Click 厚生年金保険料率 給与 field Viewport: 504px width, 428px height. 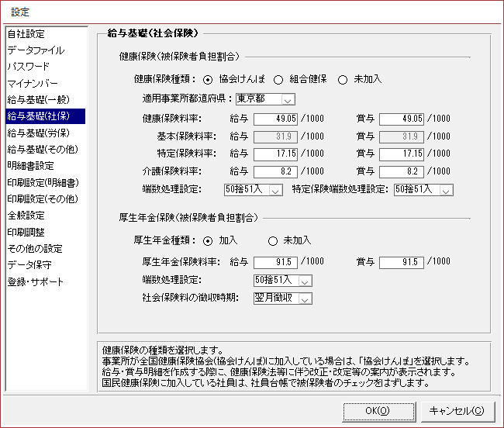click(275, 263)
